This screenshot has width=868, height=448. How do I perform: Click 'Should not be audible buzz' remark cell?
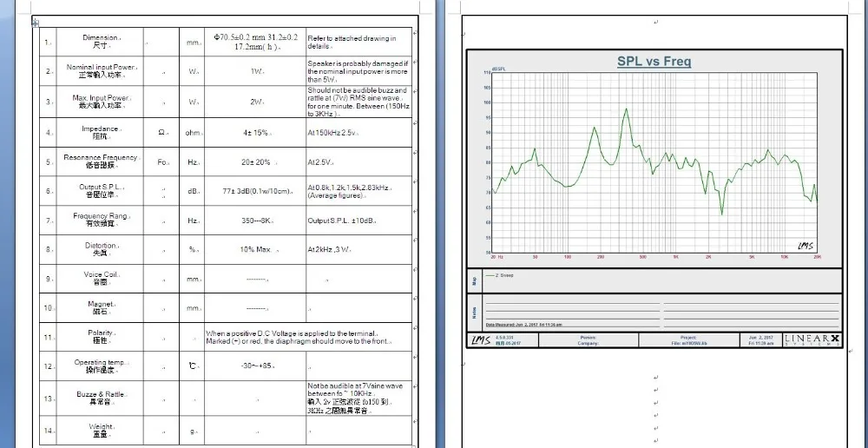coord(358,102)
